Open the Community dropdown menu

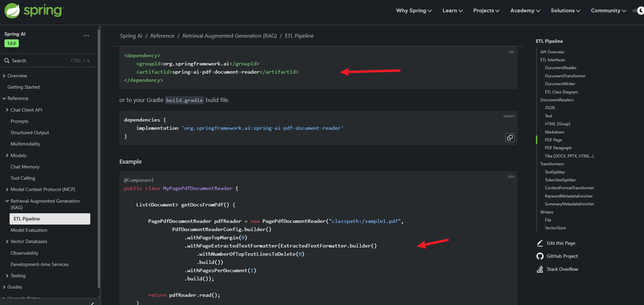[608, 11]
